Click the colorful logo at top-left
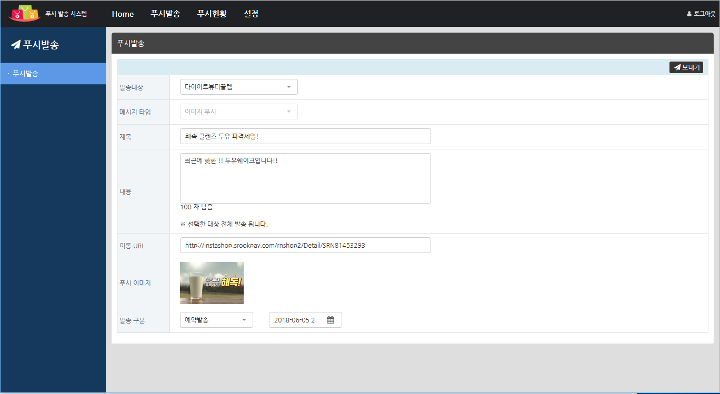 point(25,13)
